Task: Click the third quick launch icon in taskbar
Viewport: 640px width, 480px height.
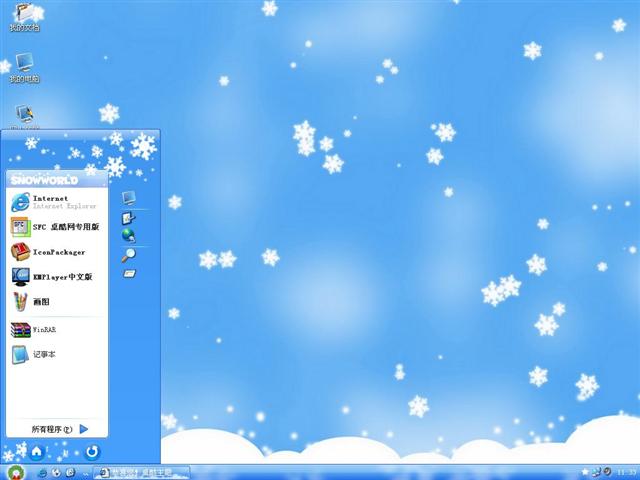Action: (70, 473)
